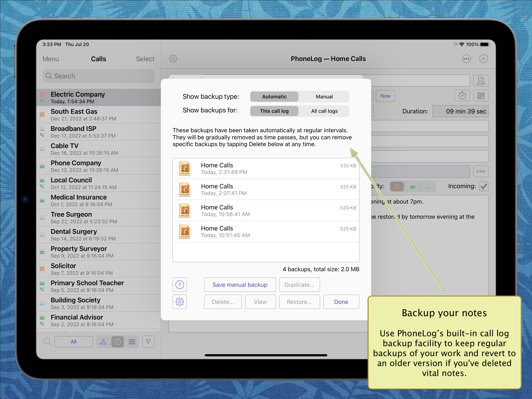This screenshot has height=399, width=532.
Task: Click the Duration field 09 min 39 sec
Action: (x=460, y=111)
